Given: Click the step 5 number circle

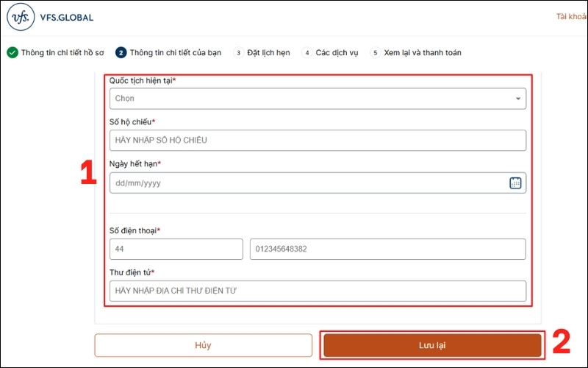Looking at the screenshot, I should coord(375,53).
